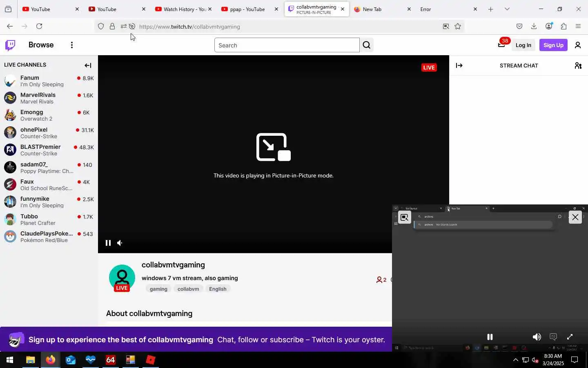Reload the current page
The width and height of the screenshot is (588, 368).
click(39, 26)
